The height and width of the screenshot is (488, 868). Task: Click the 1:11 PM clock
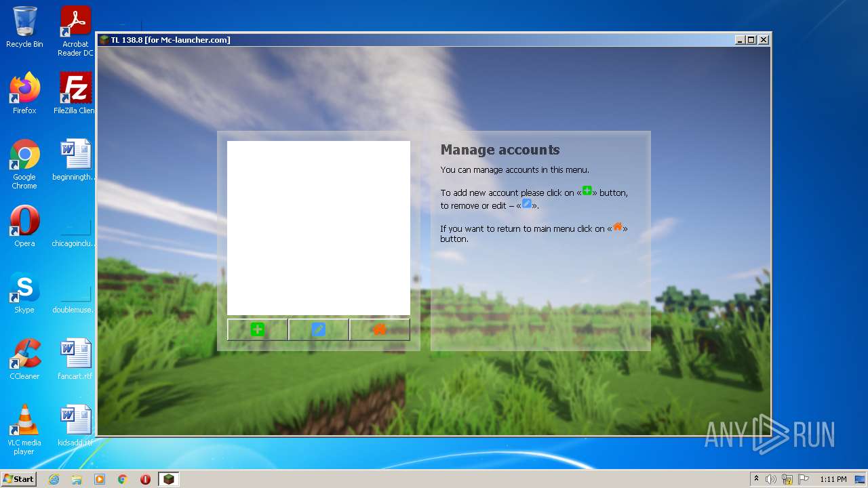(x=833, y=479)
